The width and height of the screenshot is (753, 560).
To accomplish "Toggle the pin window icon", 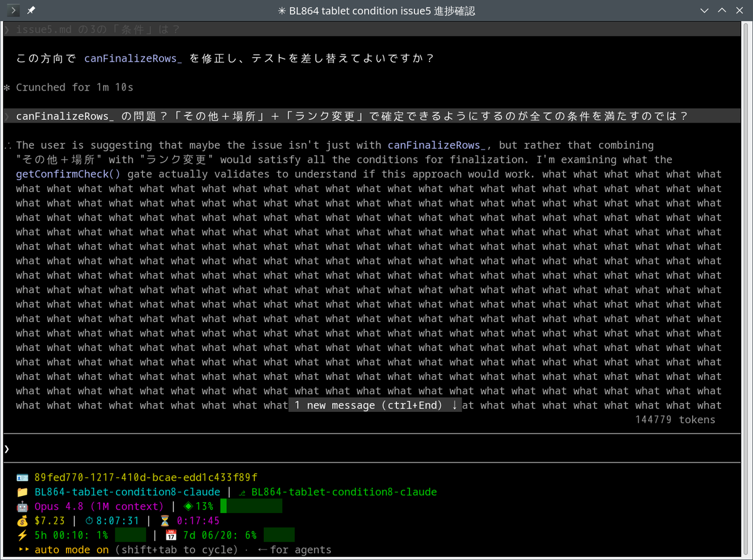I will pos(31,10).
